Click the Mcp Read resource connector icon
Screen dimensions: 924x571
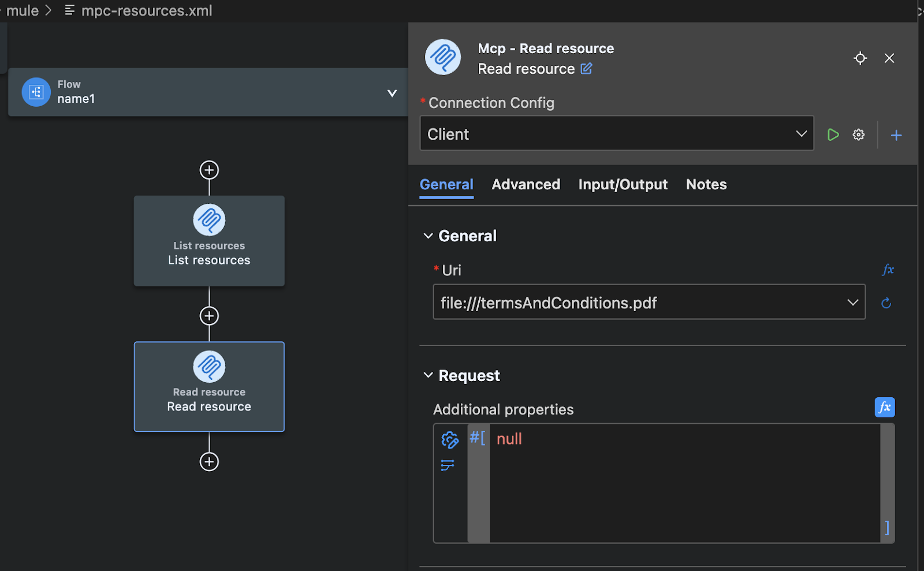pyautogui.click(x=442, y=57)
